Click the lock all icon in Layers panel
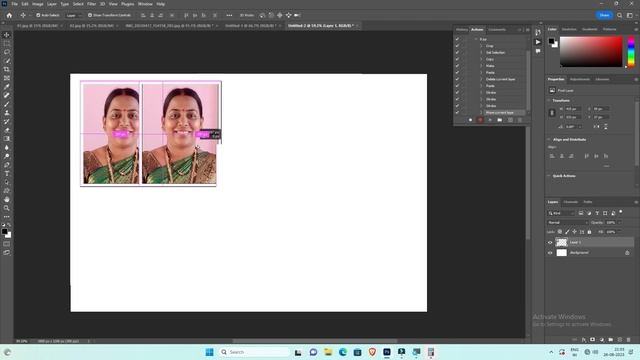Viewport: 640px width, 360px height. click(x=589, y=232)
